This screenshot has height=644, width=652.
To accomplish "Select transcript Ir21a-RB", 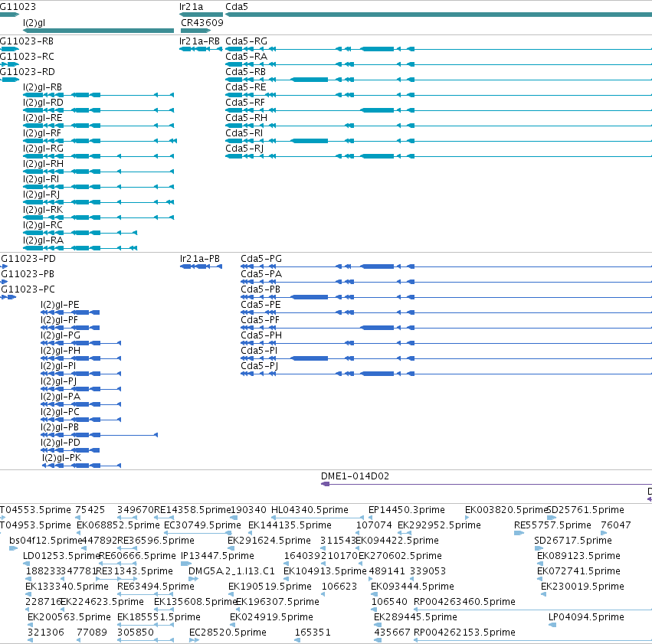I will [x=201, y=49].
